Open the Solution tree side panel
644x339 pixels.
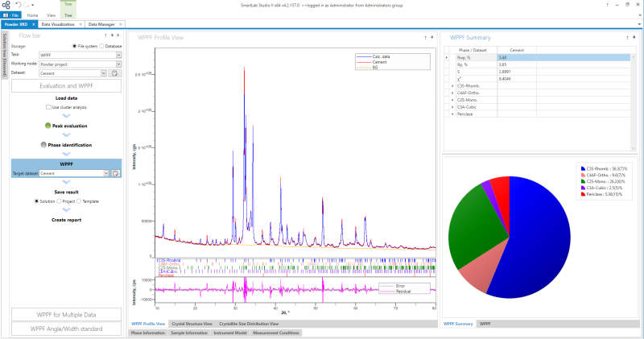5,54
